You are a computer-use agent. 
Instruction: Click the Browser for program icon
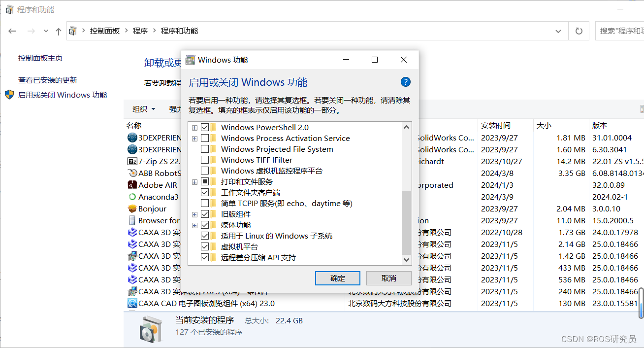pos(132,220)
